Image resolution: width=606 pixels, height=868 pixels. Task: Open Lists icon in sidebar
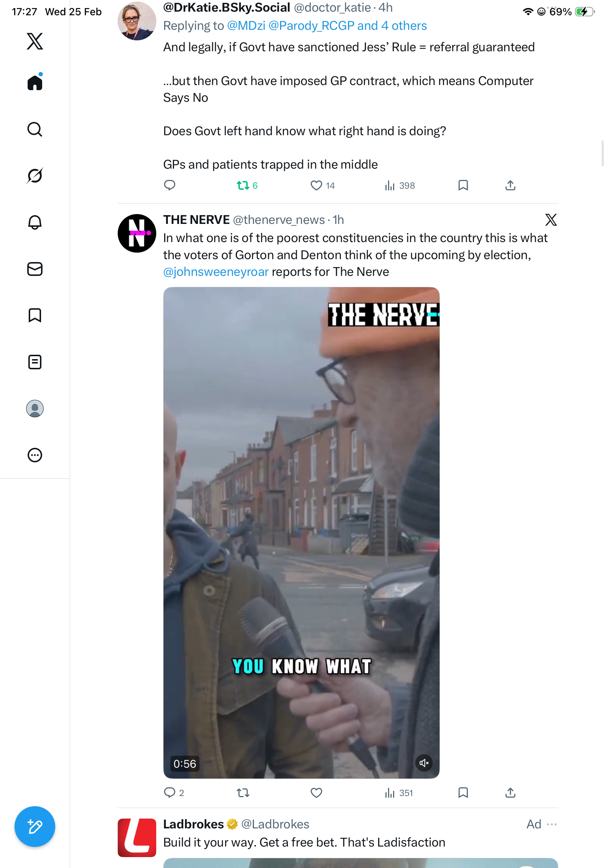click(35, 362)
